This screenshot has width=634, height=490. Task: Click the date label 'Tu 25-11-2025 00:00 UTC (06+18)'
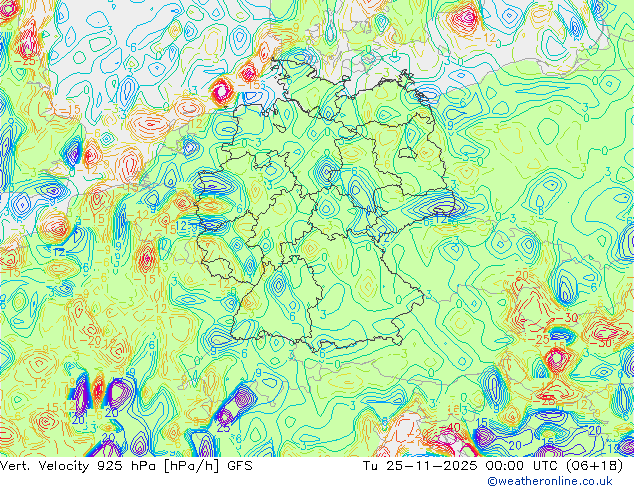493,466
